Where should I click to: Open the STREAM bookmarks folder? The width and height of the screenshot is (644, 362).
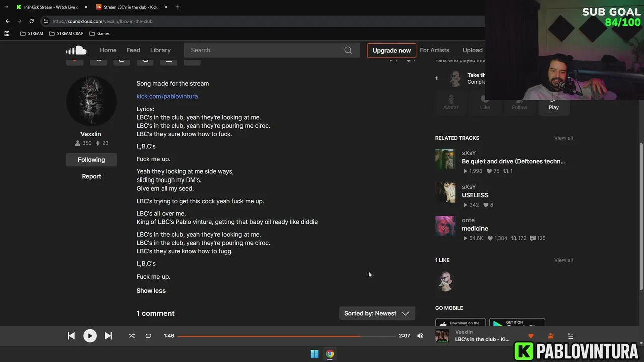coord(31,34)
